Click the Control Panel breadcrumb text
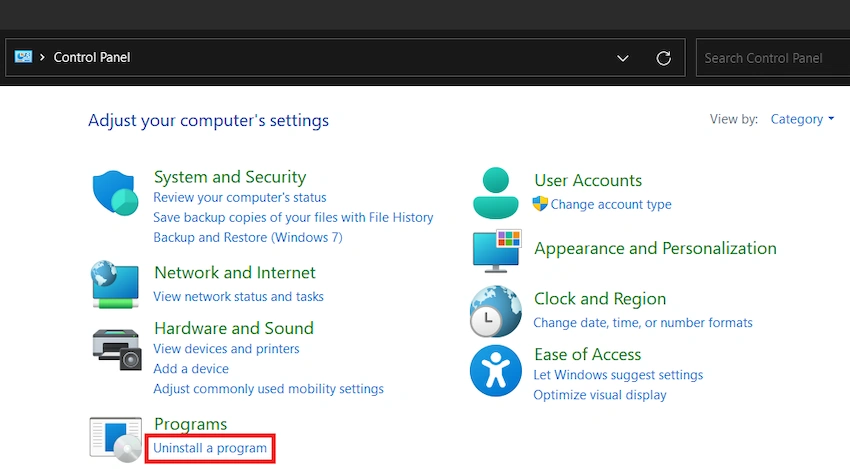This screenshot has height=469, width=850. coord(92,57)
